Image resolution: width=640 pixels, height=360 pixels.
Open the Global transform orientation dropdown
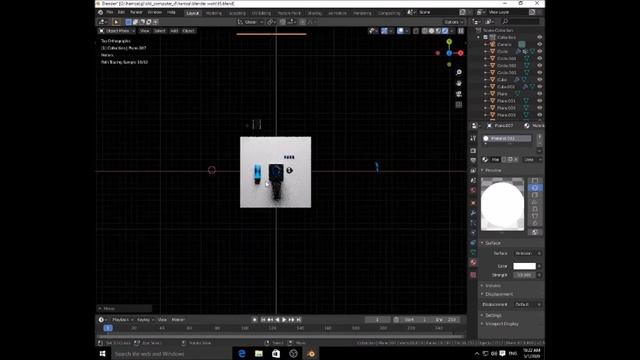click(x=250, y=22)
